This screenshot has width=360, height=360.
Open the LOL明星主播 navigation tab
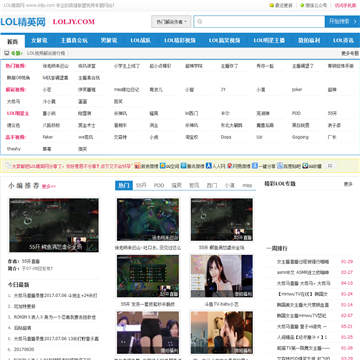[269, 41]
